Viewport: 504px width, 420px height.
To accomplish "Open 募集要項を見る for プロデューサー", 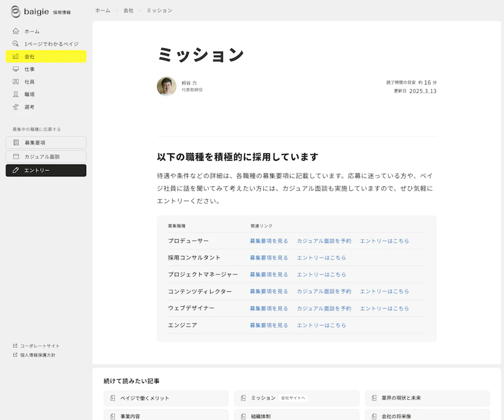I will [x=269, y=241].
